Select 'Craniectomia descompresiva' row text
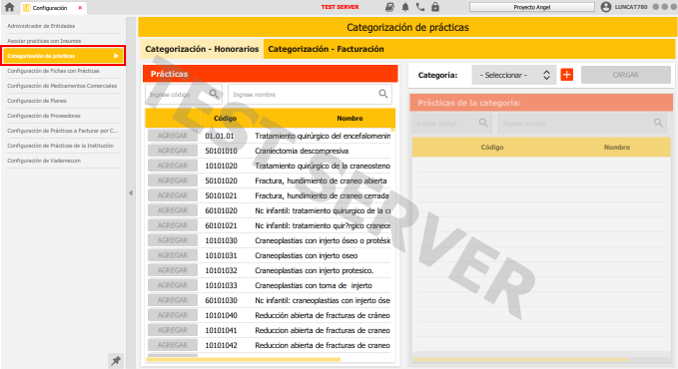 click(x=301, y=151)
